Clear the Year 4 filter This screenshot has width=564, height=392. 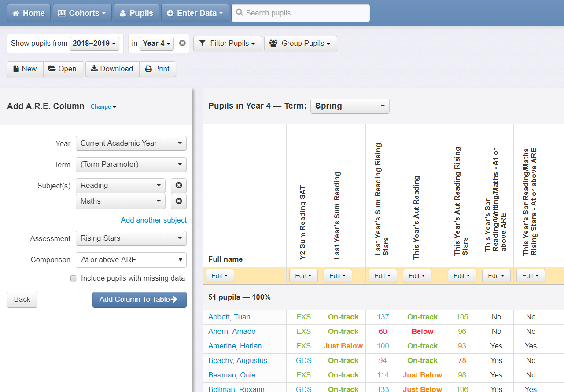click(x=182, y=43)
